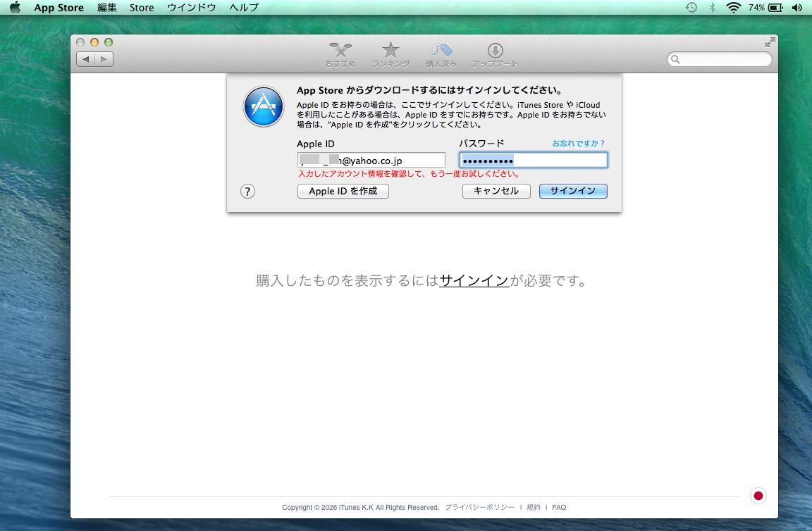Open the アップデート (Updates) download icon

[x=495, y=51]
